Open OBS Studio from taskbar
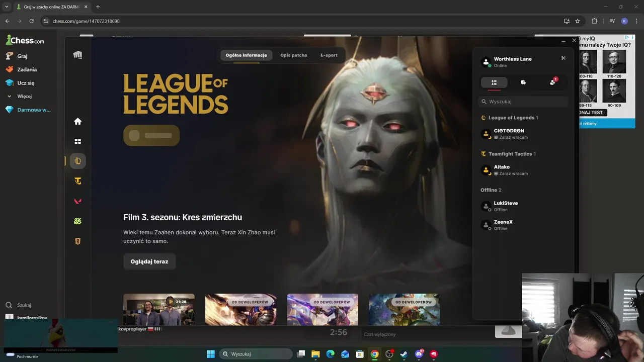The width and height of the screenshot is (644, 362). click(389, 354)
